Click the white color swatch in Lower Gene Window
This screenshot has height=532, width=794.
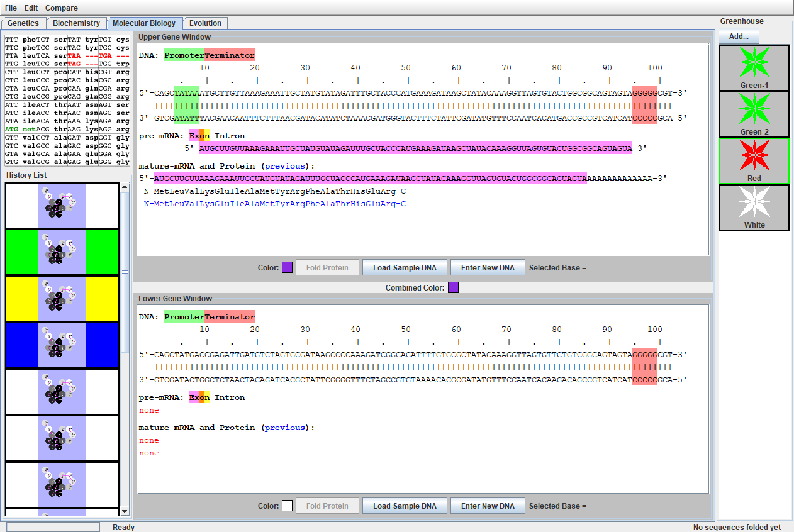[x=287, y=506]
